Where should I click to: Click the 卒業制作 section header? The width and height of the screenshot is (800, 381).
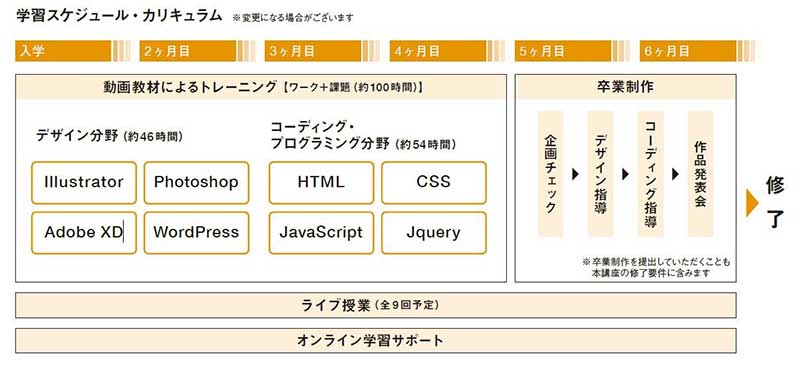pos(626,87)
